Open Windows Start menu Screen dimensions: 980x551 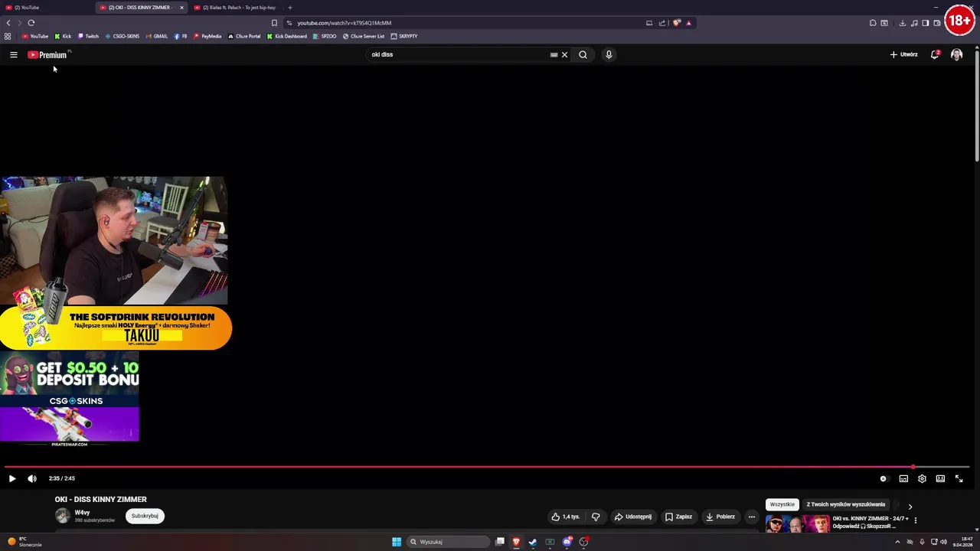(x=397, y=542)
